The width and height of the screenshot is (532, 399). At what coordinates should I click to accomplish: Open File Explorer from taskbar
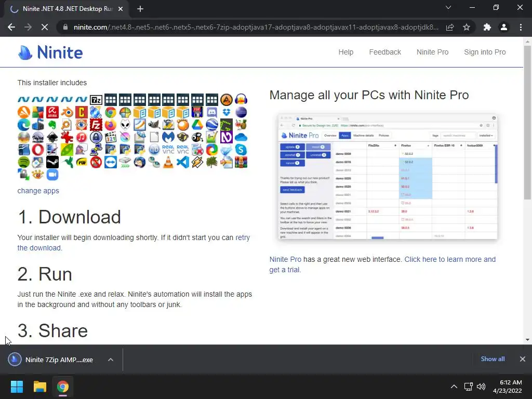[x=39, y=387]
